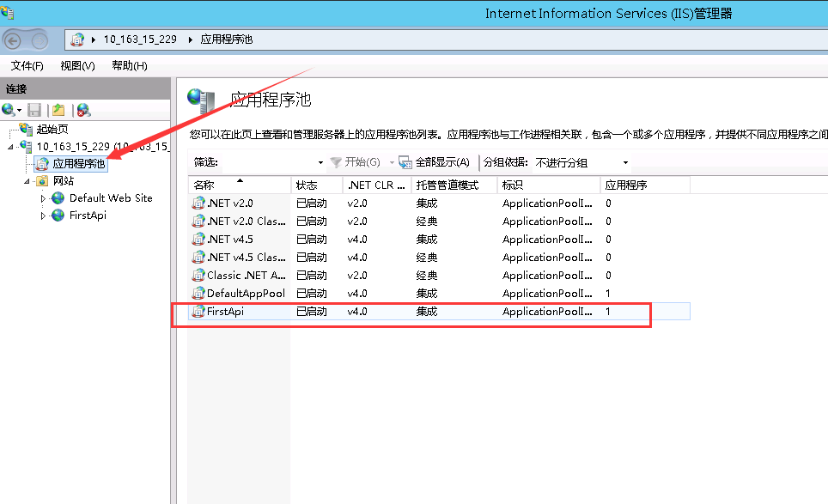Open the Go button dropdown arrow
The width and height of the screenshot is (828, 504).
click(392, 162)
